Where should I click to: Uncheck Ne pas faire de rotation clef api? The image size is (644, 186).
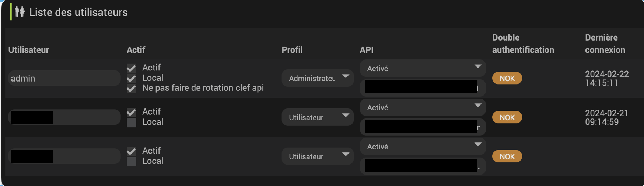[132, 88]
